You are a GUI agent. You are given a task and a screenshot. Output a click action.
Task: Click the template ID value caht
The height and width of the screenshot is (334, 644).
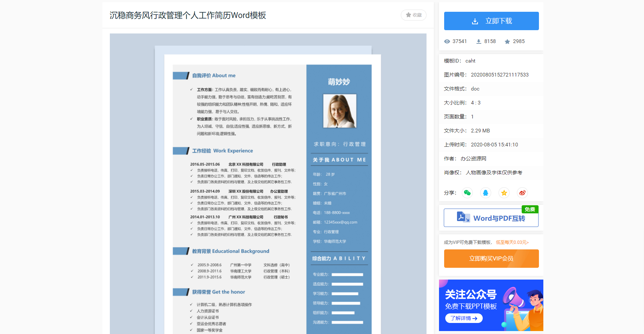(x=470, y=61)
